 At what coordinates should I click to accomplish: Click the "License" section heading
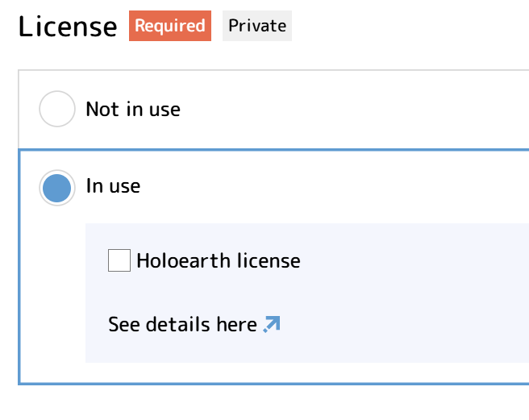click(68, 27)
